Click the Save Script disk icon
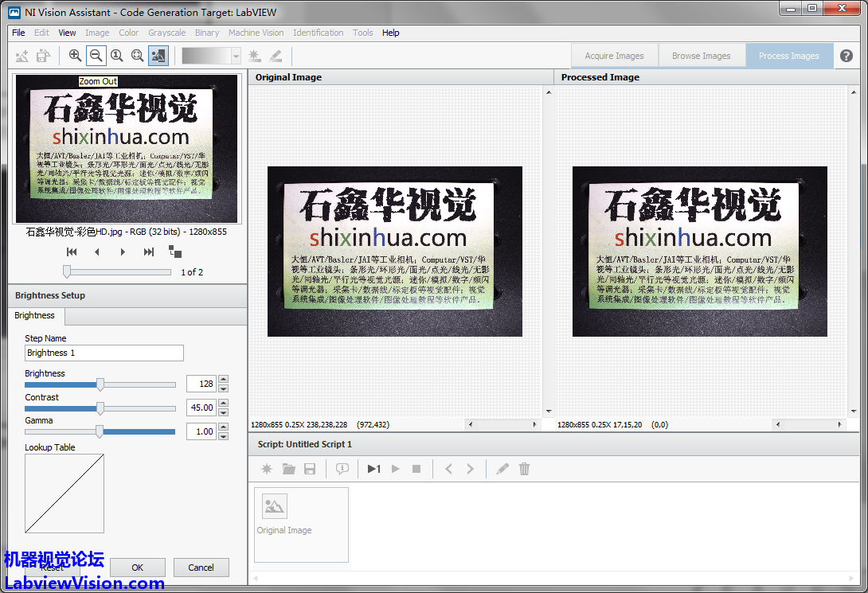868x593 pixels. pos(310,469)
